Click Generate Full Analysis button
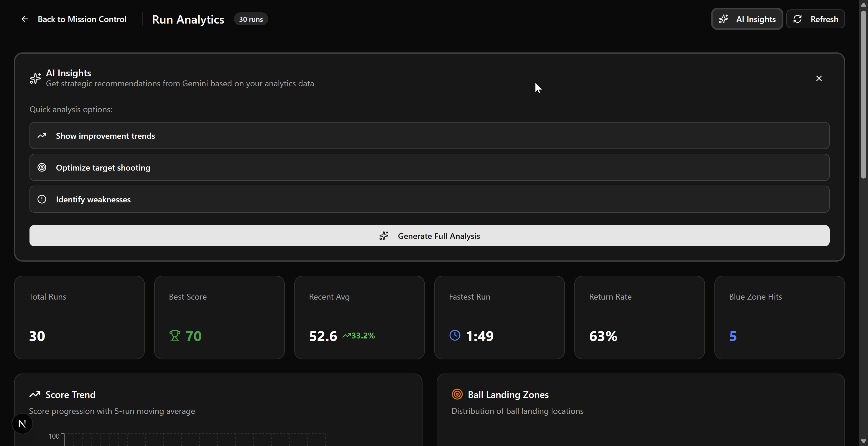 429,236
